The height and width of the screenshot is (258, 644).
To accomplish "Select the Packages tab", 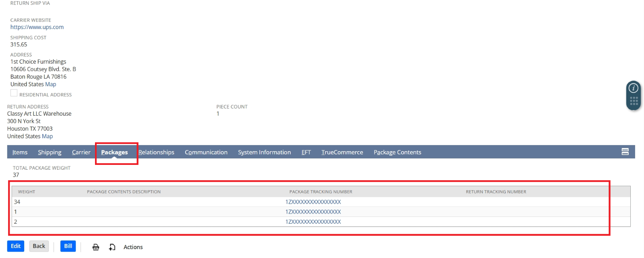I will (114, 152).
